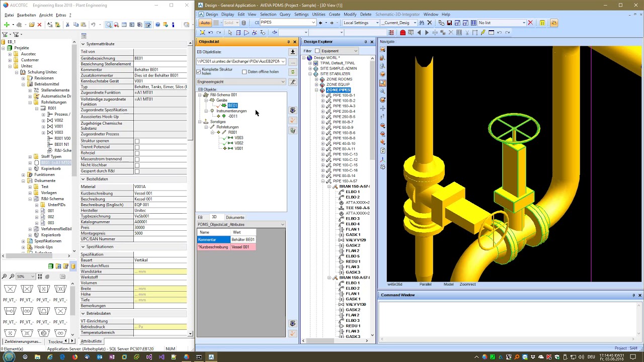Expand PIPE 100-B-1 in Design Explorer
This screenshot has width=644, height=362.
tap(323, 95)
